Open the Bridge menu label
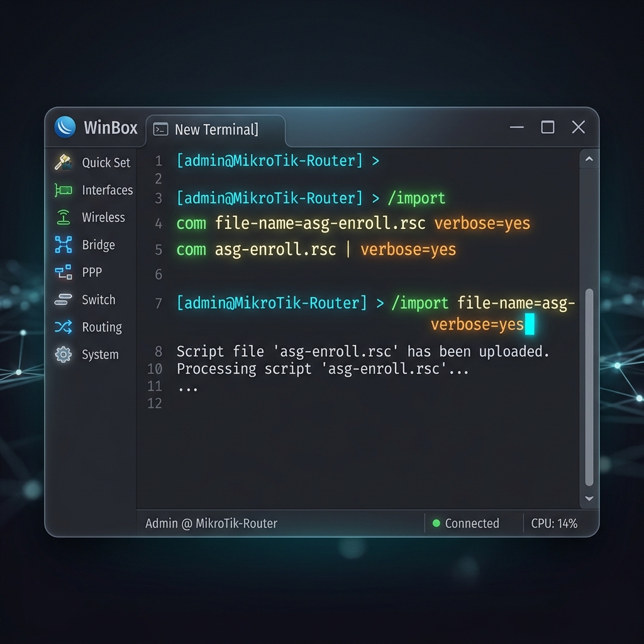Image resolution: width=644 pixels, height=644 pixels. [98, 245]
